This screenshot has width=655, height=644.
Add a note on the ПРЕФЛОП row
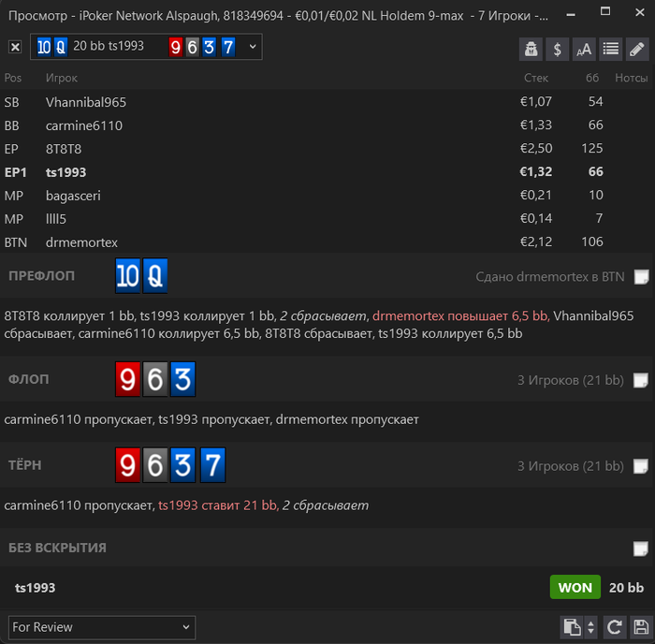(x=641, y=277)
